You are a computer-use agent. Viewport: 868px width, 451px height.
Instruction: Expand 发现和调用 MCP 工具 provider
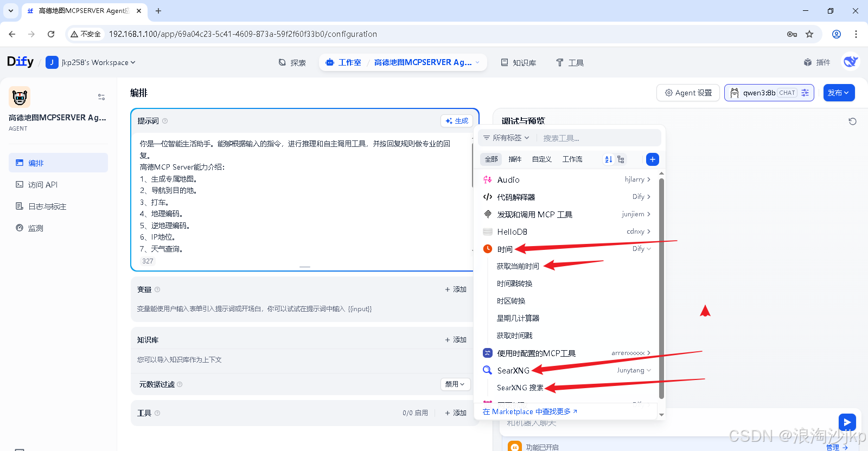tap(566, 214)
